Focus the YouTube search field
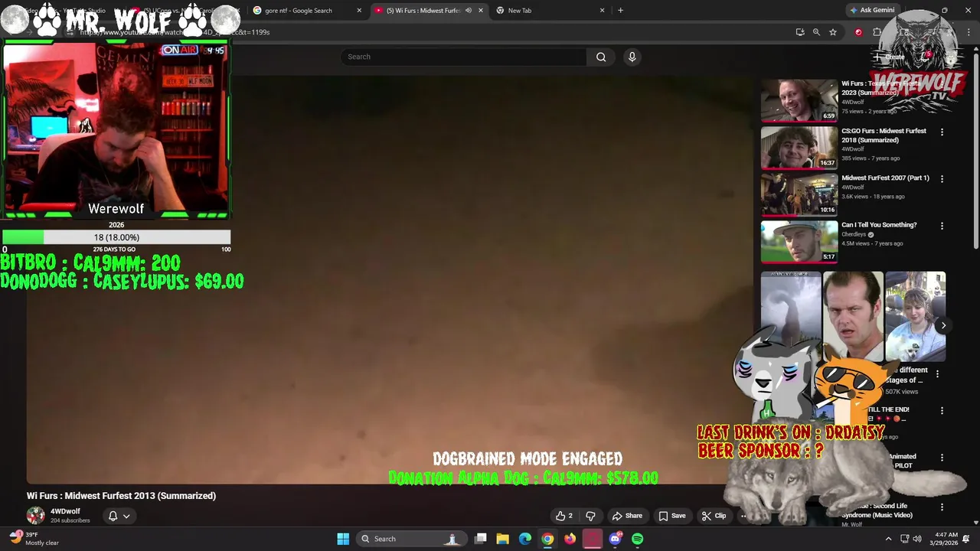The width and height of the screenshot is (980, 551). (464, 57)
